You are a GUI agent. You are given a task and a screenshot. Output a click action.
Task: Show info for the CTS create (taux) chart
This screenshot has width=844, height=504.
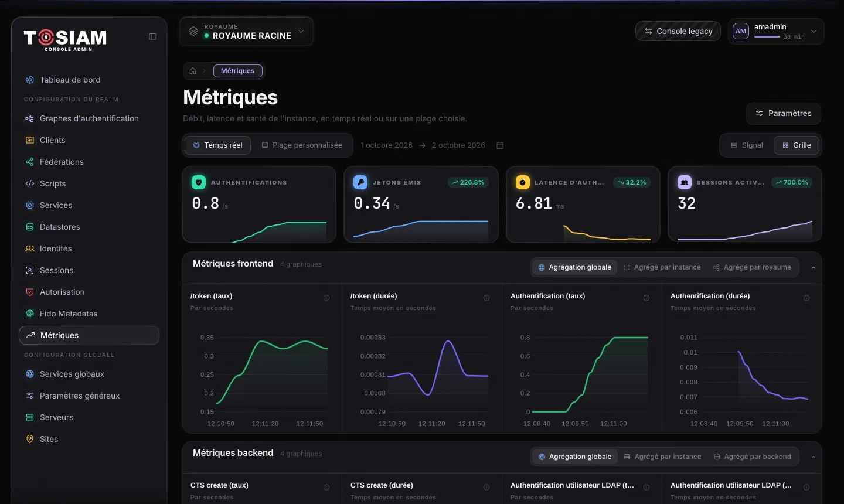(x=326, y=488)
